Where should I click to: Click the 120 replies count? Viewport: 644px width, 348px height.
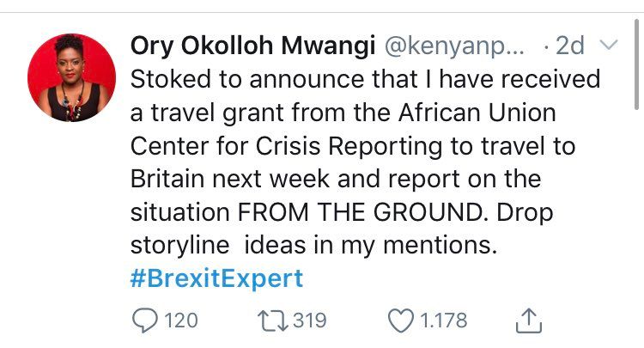pyautogui.click(x=180, y=321)
